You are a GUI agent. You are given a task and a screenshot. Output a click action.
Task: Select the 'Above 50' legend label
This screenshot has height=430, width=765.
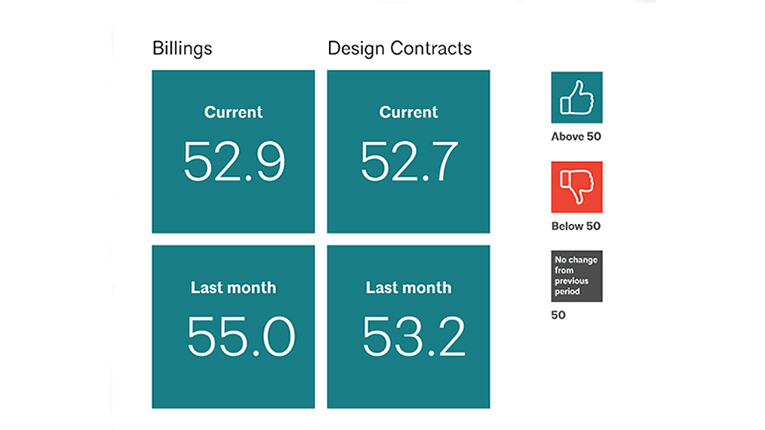576,137
